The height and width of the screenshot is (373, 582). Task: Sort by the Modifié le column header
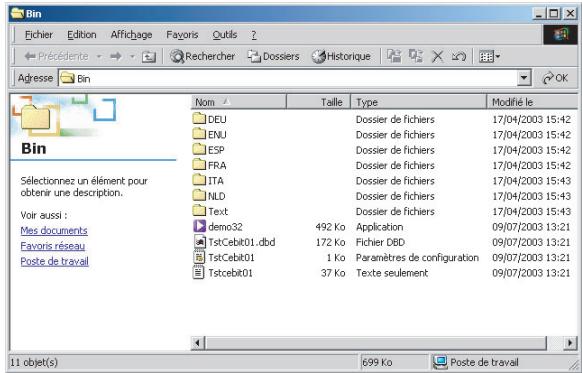pos(532,102)
